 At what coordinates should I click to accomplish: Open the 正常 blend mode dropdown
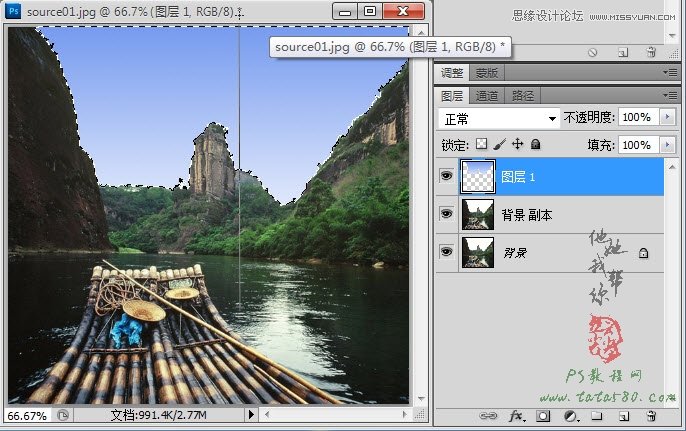[499, 119]
